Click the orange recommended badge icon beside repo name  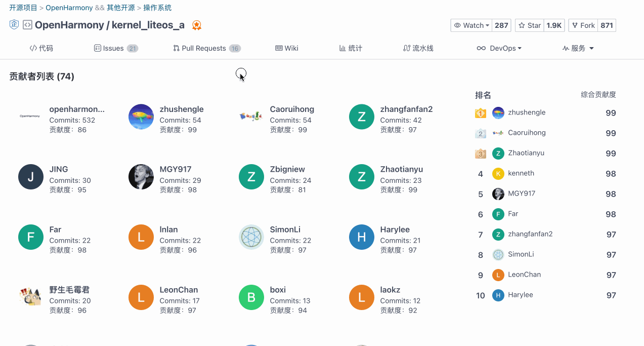pyautogui.click(x=197, y=25)
